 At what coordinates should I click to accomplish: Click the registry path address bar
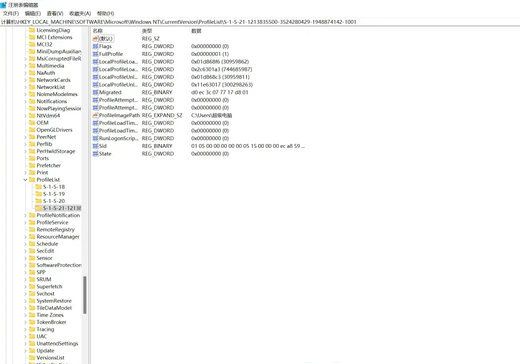pos(260,22)
